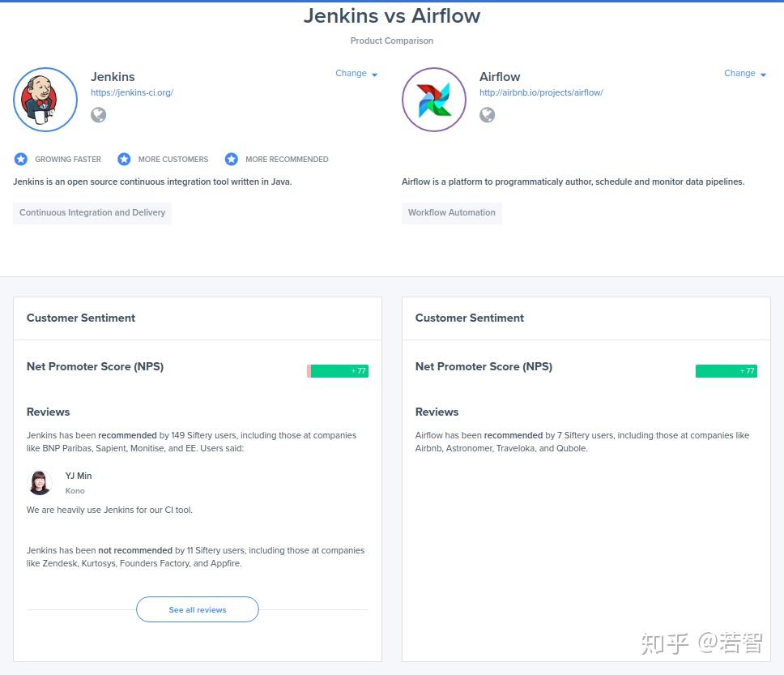Open the Change dropdown for Airflow

point(745,73)
